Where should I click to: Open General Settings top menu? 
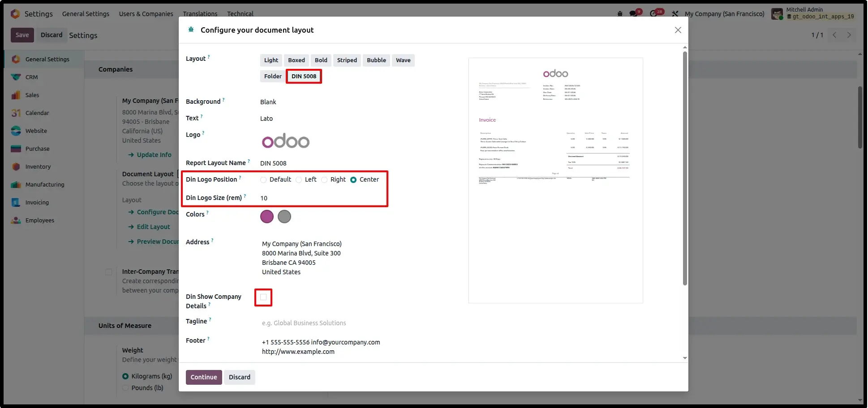pyautogui.click(x=86, y=14)
